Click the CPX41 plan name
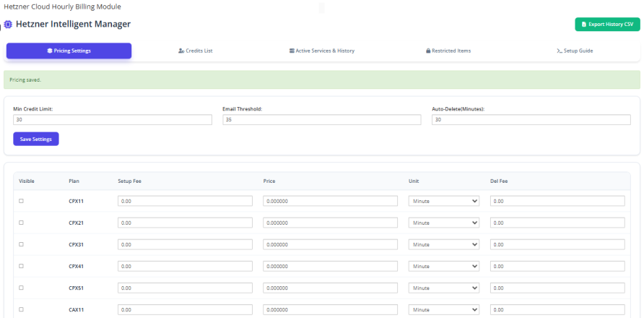Screen dimensions: 644x318 [x=76, y=266]
